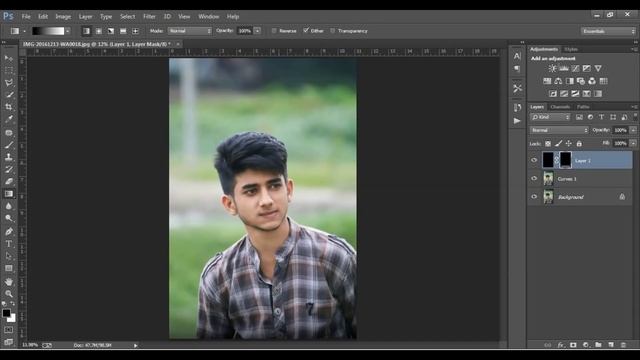
Task: Add an Exposure adjustment
Action: 587,69
